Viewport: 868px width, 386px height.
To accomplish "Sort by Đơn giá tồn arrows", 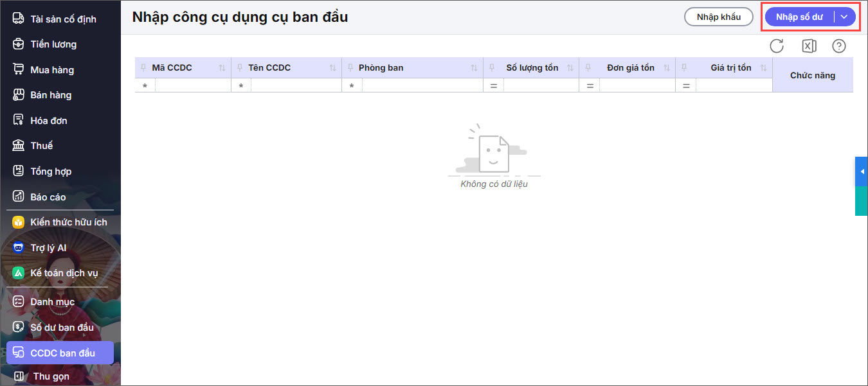I will pyautogui.click(x=667, y=68).
